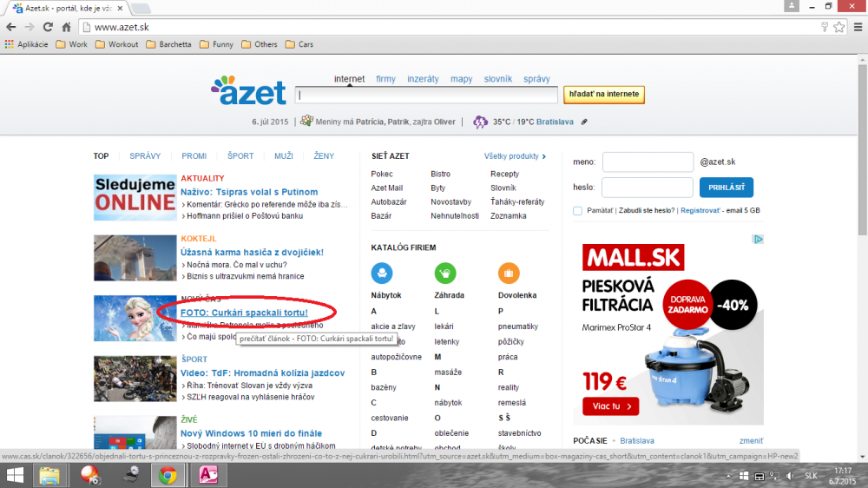The width and height of the screenshot is (868, 488).
Task: Expand Všetky produkty arrow link
Action: tap(515, 156)
